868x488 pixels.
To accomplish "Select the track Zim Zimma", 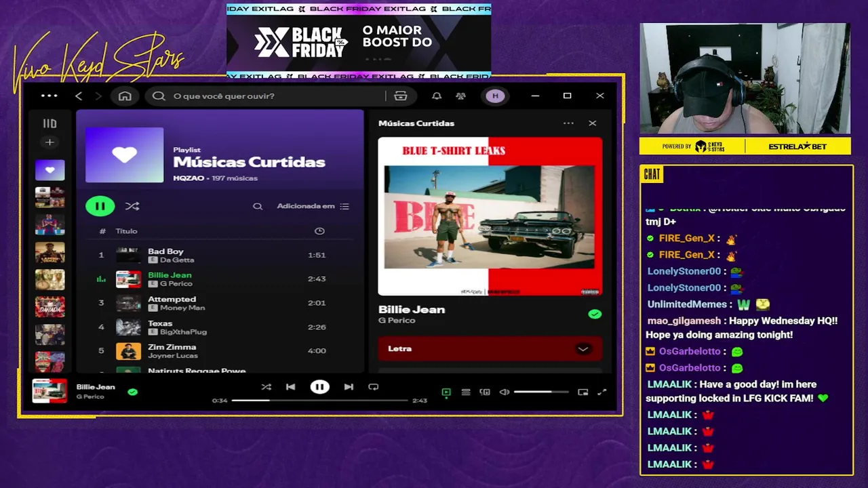I will click(x=220, y=350).
